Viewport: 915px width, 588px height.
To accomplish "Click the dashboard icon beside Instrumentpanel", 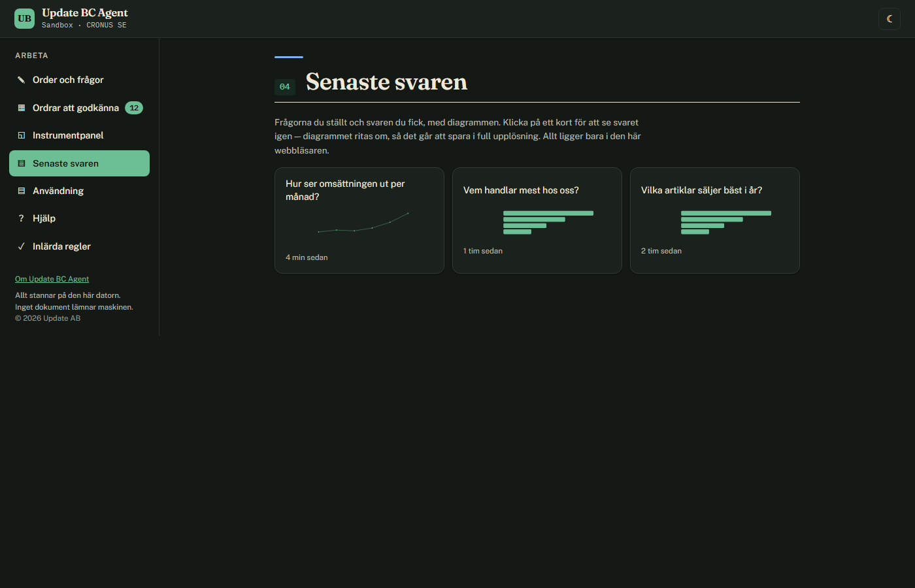I will [22, 135].
